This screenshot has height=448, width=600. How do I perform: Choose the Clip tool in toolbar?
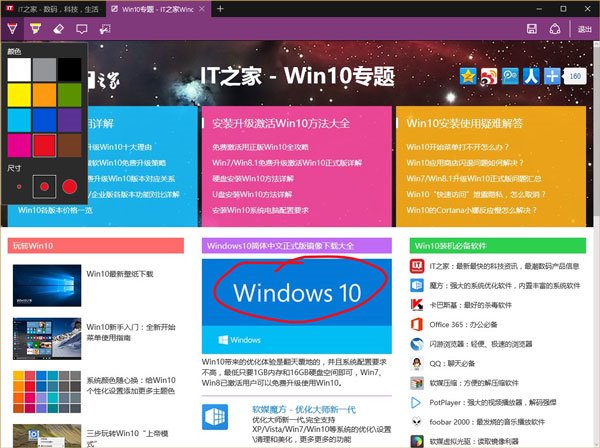104,29
